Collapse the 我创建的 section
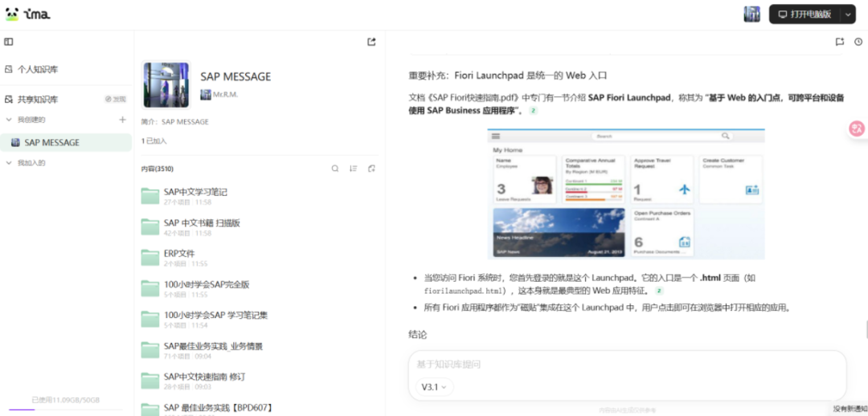The width and height of the screenshot is (868, 416). 9,120
